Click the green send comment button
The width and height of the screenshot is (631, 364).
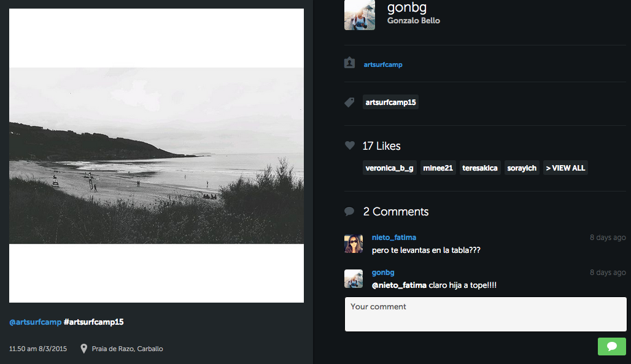[611, 346]
